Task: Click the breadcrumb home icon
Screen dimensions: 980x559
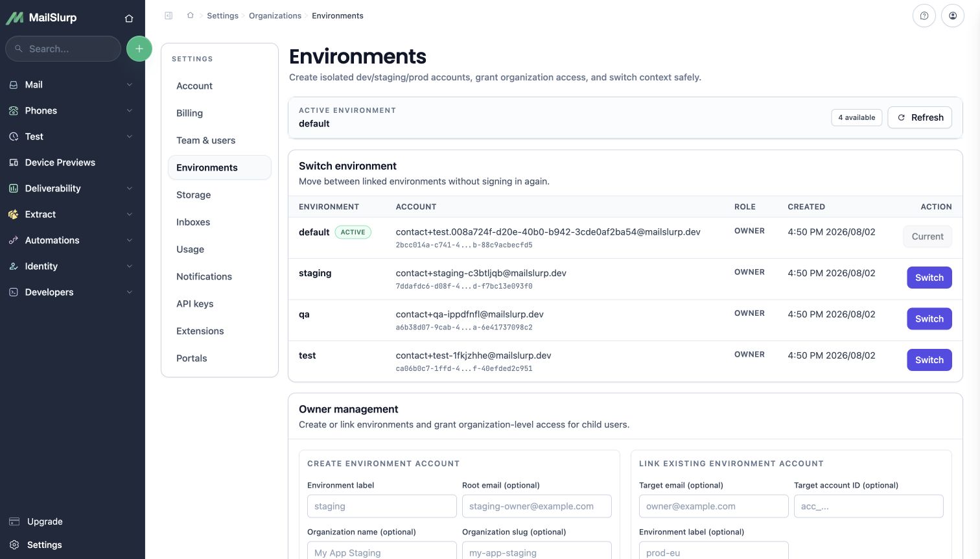Action: click(x=191, y=16)
